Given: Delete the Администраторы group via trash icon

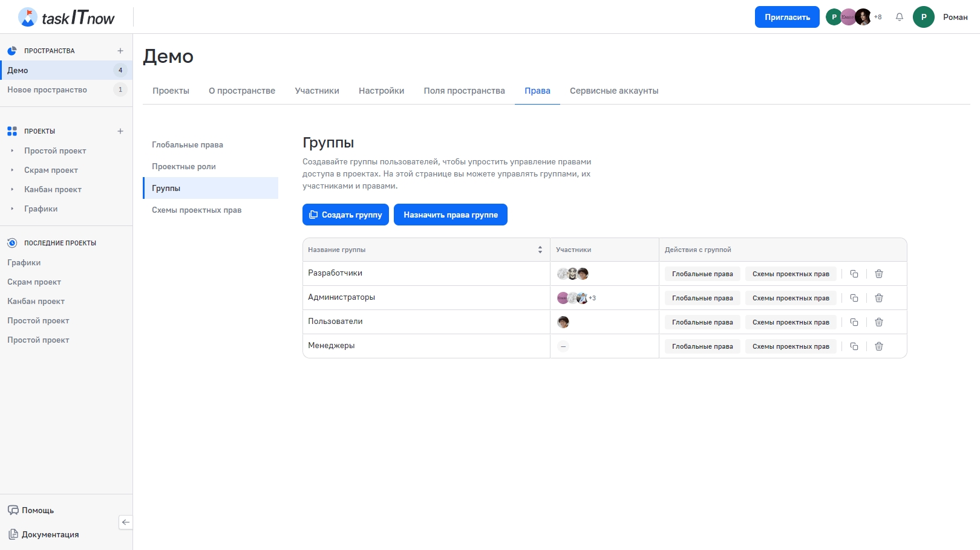Looking at the screenshot, I should (x=879, y=298).
